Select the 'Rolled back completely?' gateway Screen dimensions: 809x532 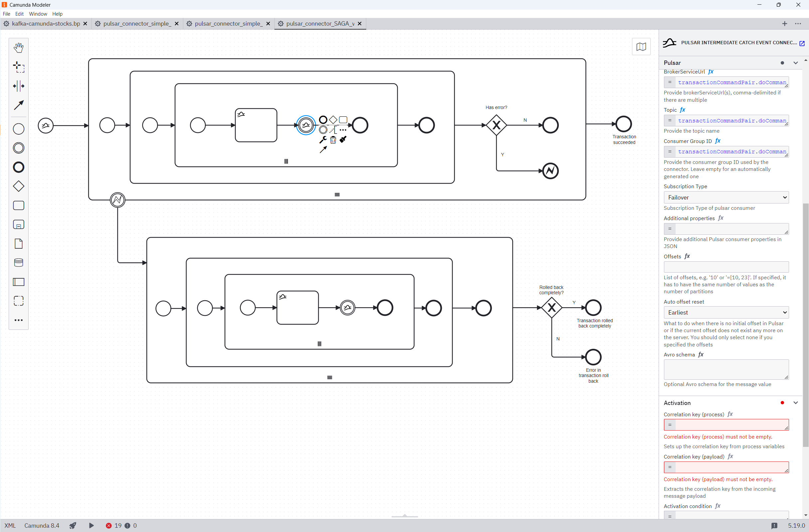tap(551, 308)
